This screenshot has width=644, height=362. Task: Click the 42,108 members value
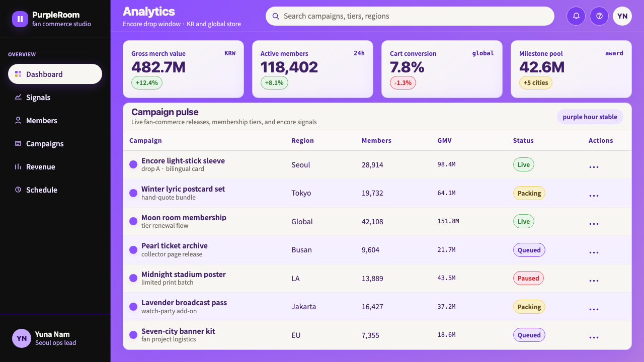pyautogui.click(x=372, y=222)
